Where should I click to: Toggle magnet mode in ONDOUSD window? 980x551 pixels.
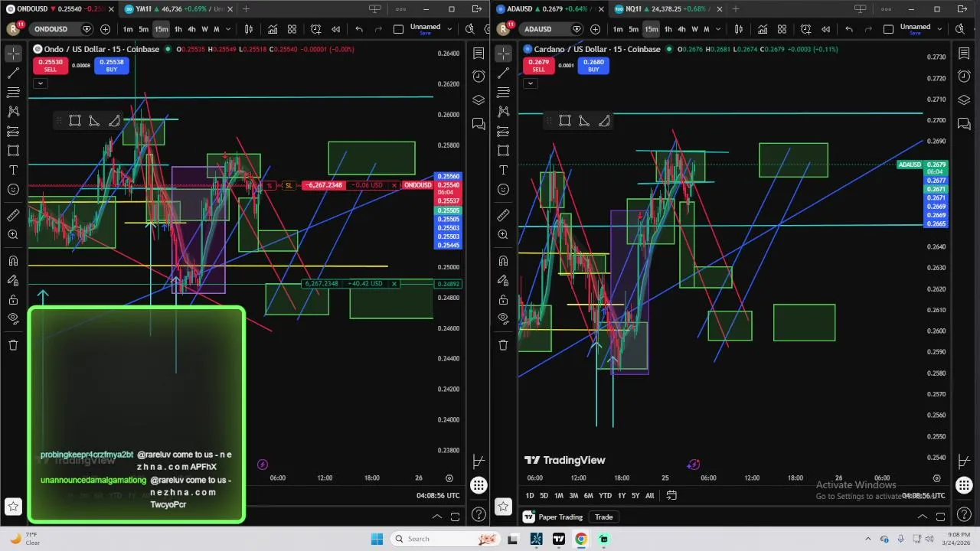[x=13, y=261]
